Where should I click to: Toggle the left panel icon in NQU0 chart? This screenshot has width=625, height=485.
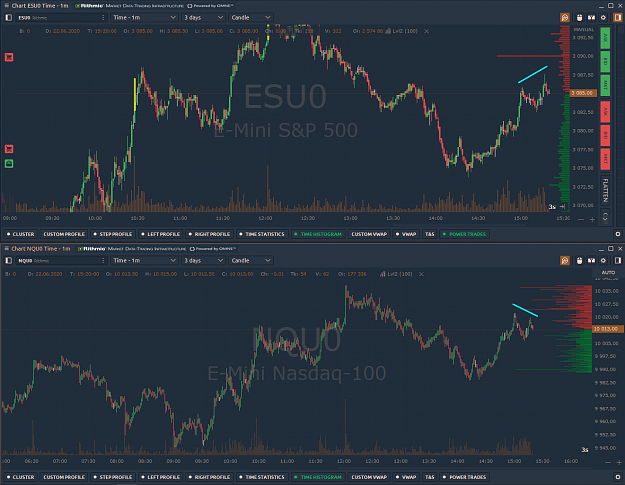8,261
